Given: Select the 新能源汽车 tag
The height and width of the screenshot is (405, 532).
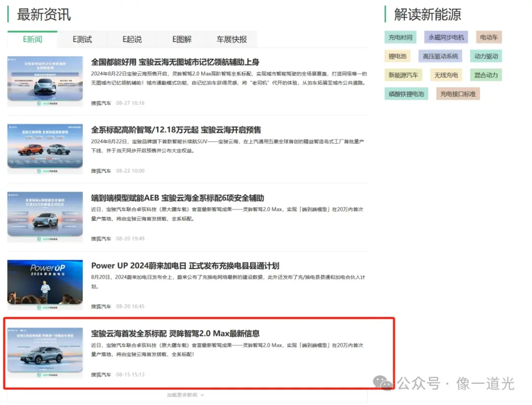Looking at the screenshot, I should (x=403, y=75).
